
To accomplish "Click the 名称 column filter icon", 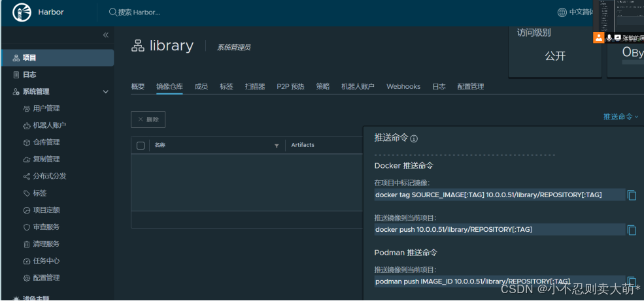I will tap(277, 146).
